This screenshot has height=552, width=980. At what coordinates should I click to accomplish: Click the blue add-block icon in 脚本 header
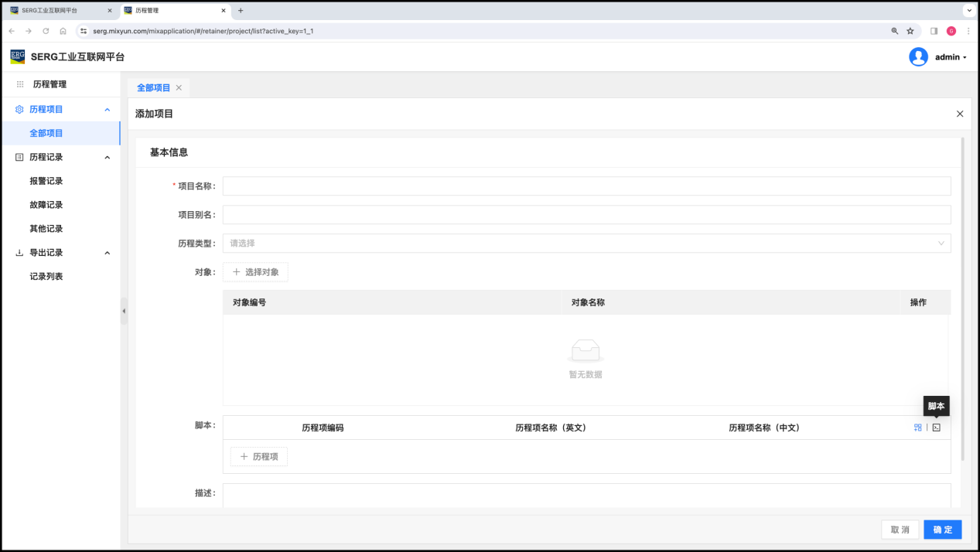917,428
